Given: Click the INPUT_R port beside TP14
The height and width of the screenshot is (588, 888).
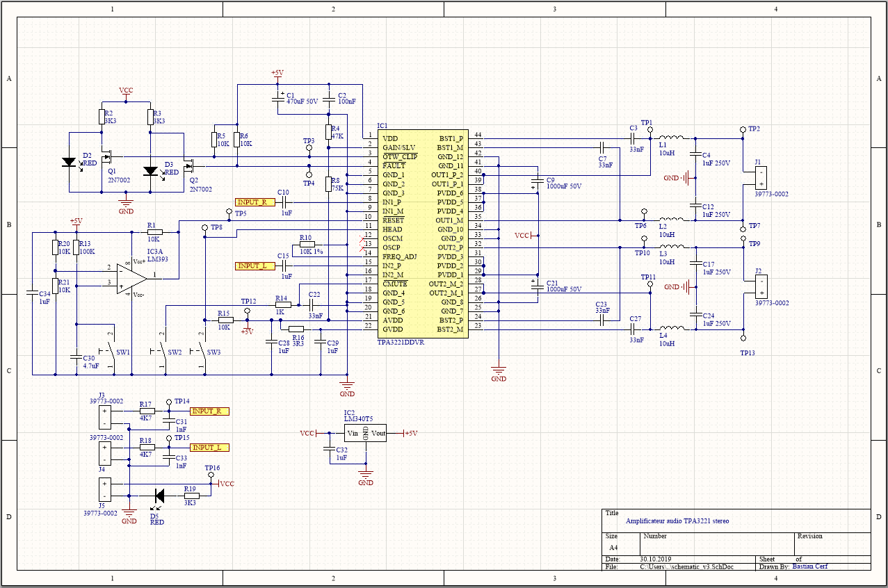Looking at the screenshot, I should (x=210, y=411).
